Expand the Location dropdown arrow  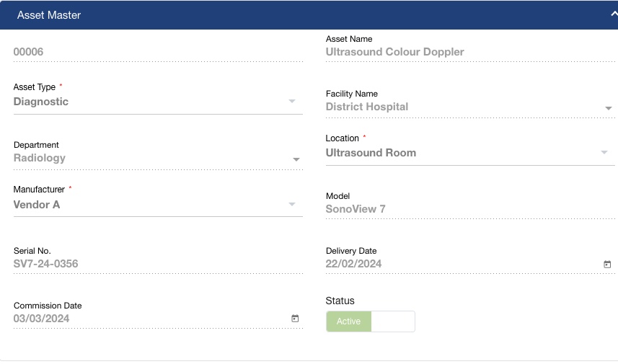[604, 152]
